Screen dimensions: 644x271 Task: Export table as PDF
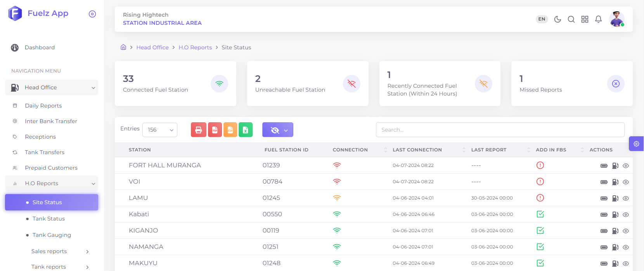(215, 130)
